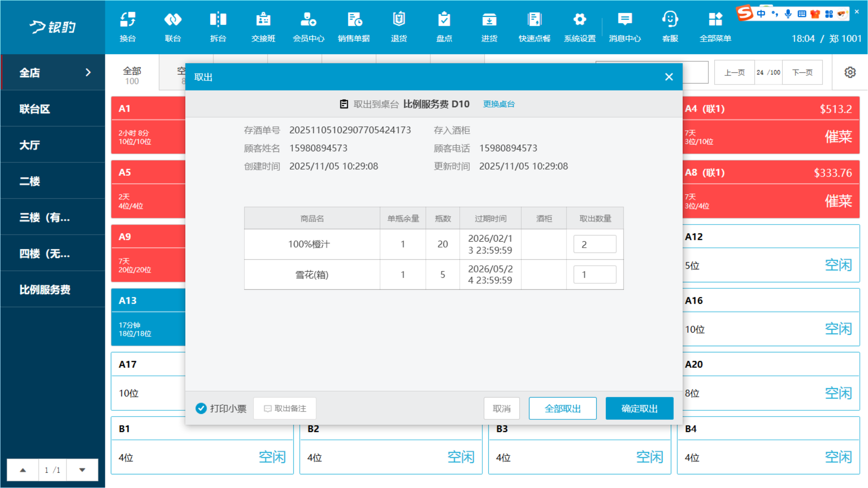Click the 更换桌台 change table link

(499, 104)
